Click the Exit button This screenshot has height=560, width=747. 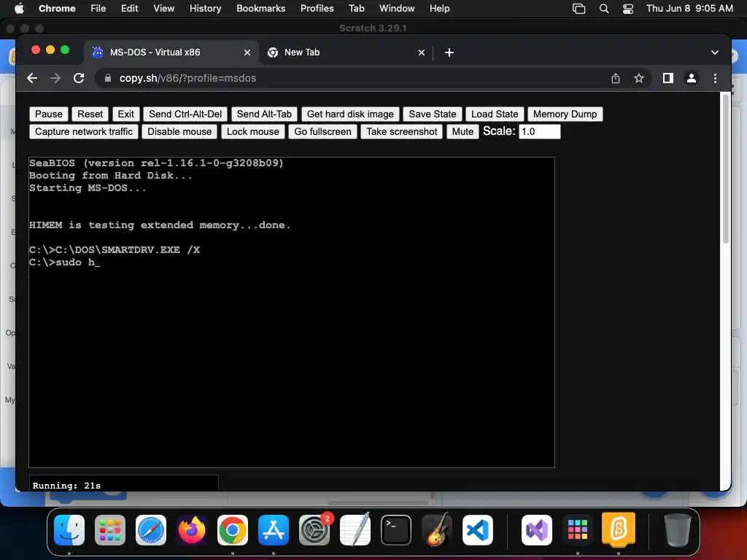click(125, 114)
